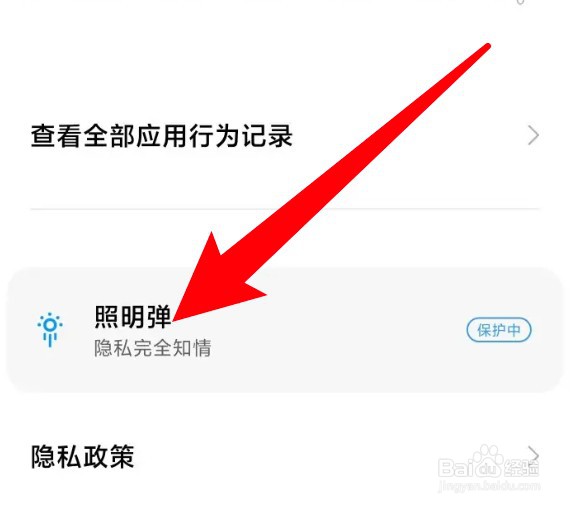The image size is (572, 506).
Task: Open 隐私政策 using its right chevron
Action: (533, 454)
